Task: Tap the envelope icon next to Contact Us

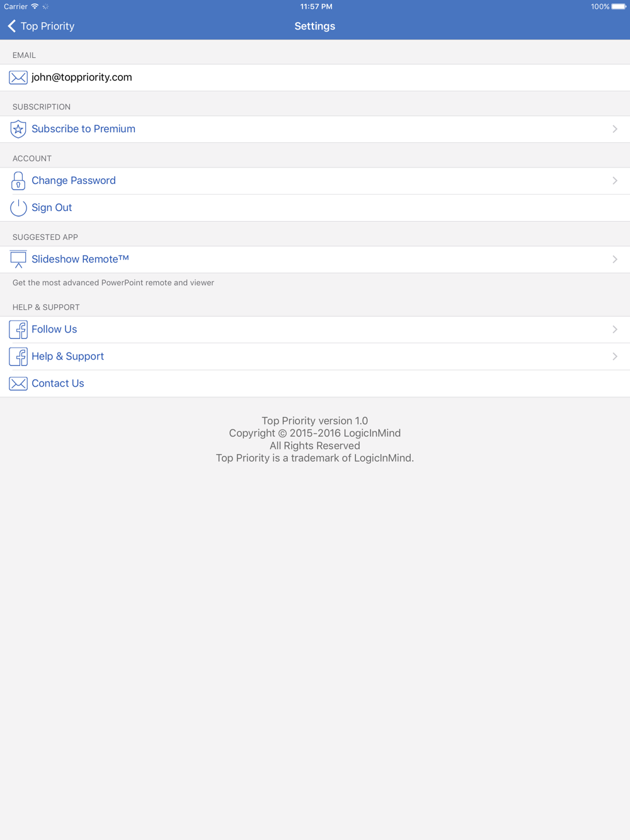Action: [x=18, y=383]
